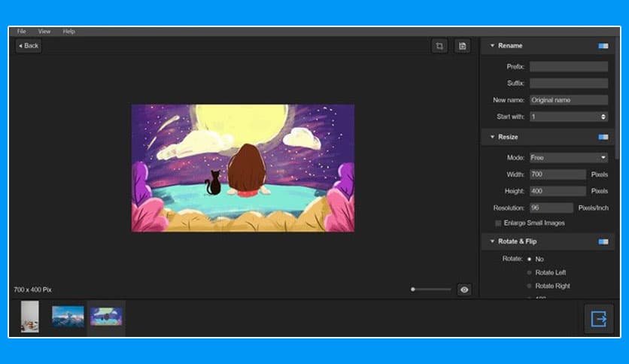Select the Rotate Right option
Image resolution: width=629 pixels, height=364 pixels.
[x=530, y=286]
